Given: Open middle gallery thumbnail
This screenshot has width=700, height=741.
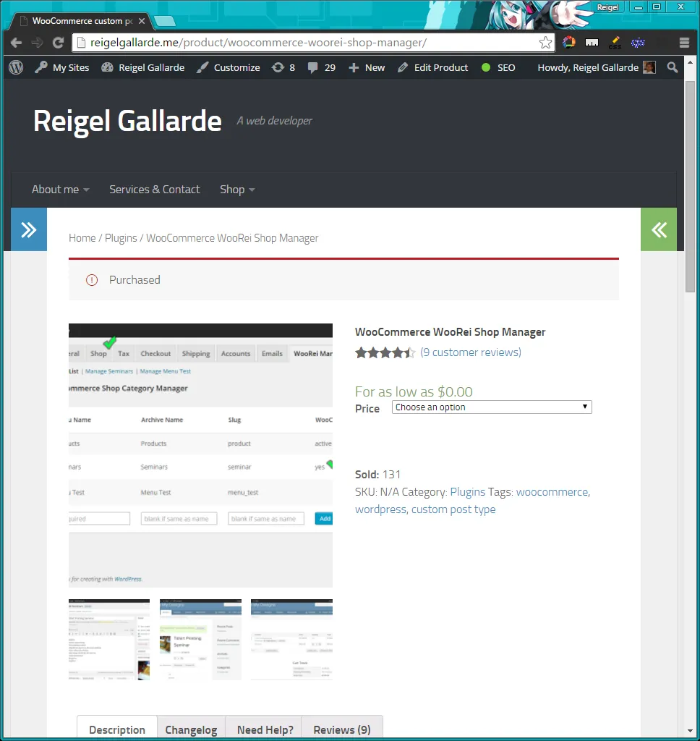Looking at the screenshot, I should 201,640.
